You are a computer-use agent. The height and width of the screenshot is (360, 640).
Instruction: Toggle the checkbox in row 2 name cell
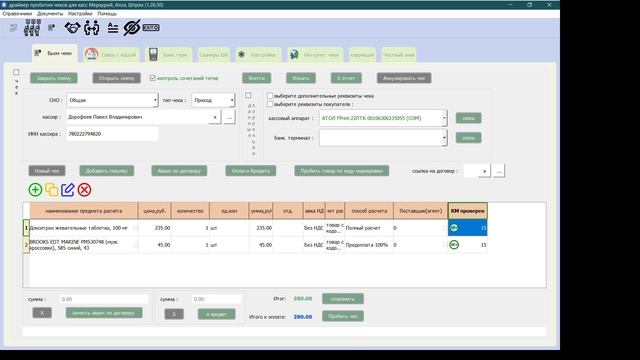tap(136, 244)
